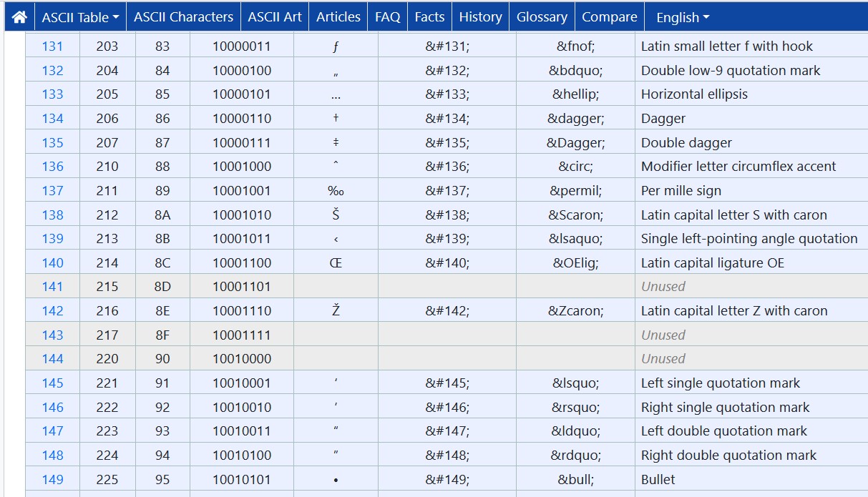Open the ASCII Art page
The width and height of the screenshot is (868, 497).
tap(275, 16)
